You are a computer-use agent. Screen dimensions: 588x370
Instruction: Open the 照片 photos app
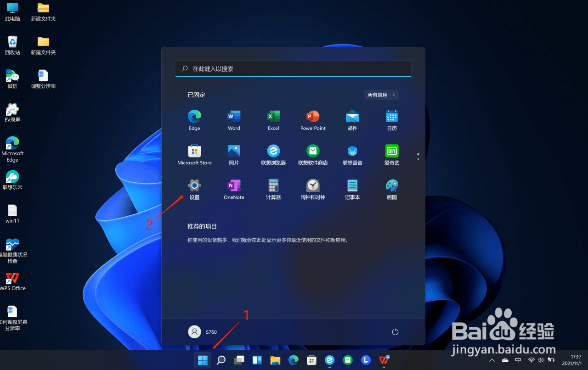coord(234,155)
